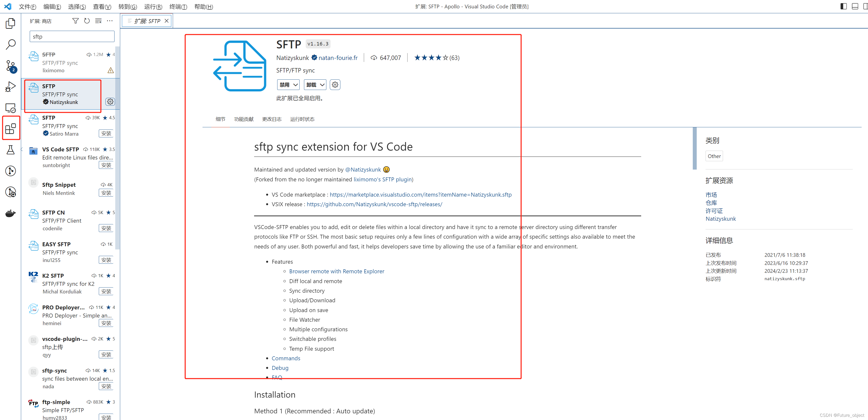Expand the 卸载 dropdown arrow

(321, 85)
